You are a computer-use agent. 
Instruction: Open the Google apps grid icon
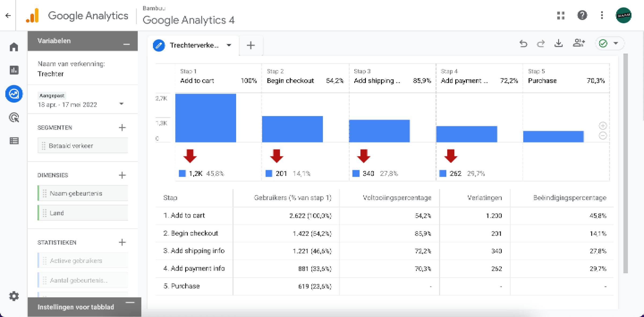(x=561, y=15)
